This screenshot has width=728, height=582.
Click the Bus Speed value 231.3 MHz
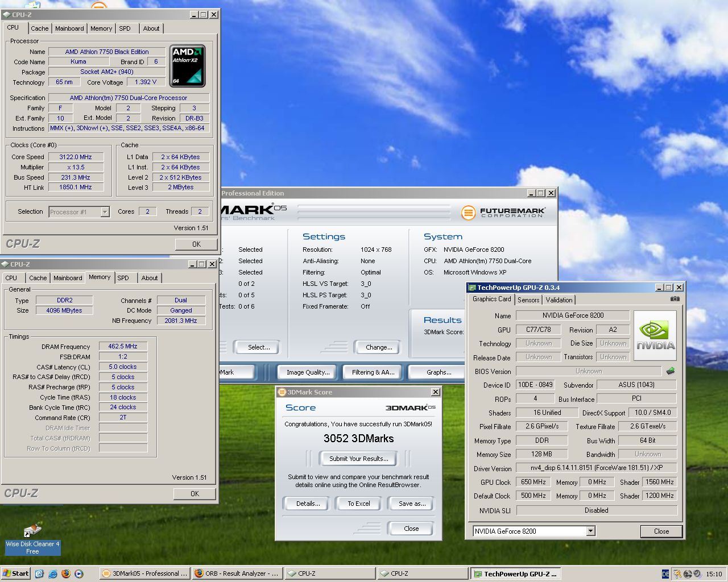(76, 177)
